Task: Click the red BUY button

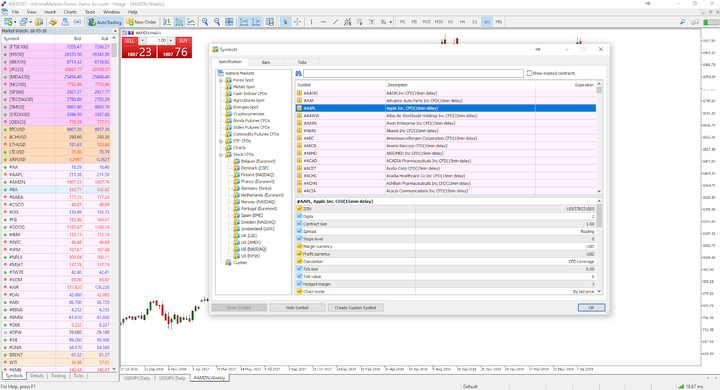Action: pos(184,41)
